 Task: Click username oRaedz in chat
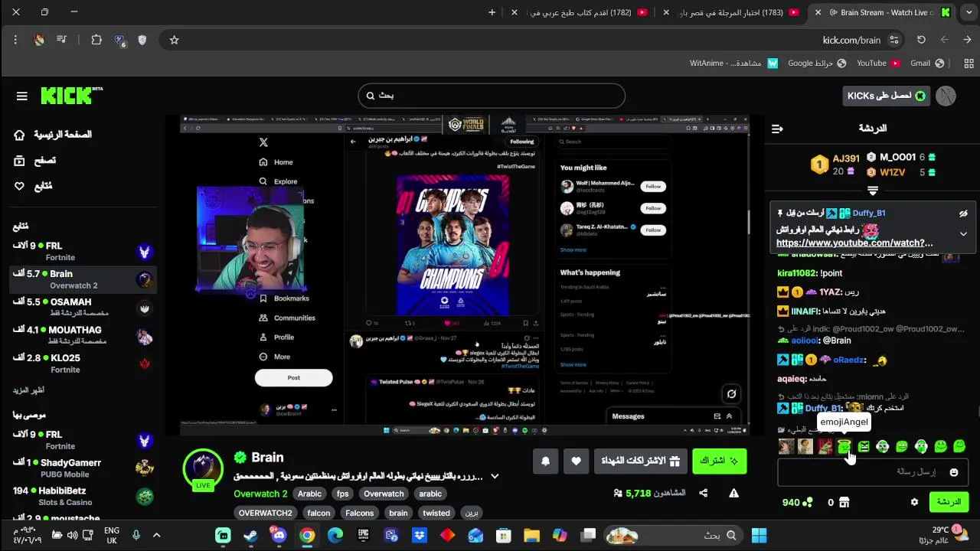click(x=849, y=360)
